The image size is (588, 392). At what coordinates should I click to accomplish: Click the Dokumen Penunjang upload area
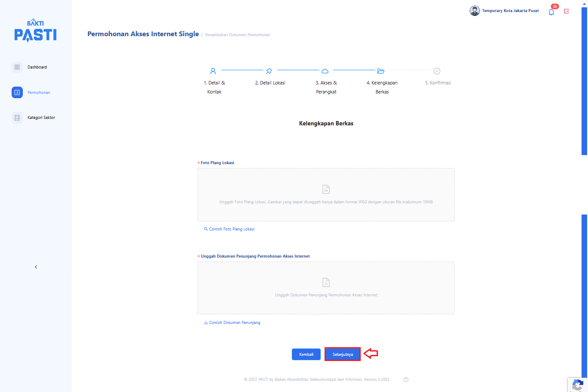click(326, 288)
